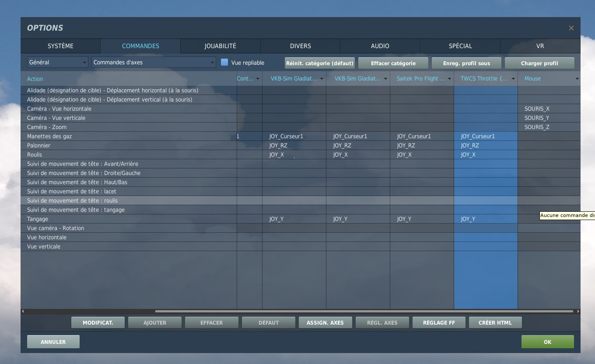Click the Effacer catégorie button
The height and width of the screenshot is (364, 595).
click(393, 63)
